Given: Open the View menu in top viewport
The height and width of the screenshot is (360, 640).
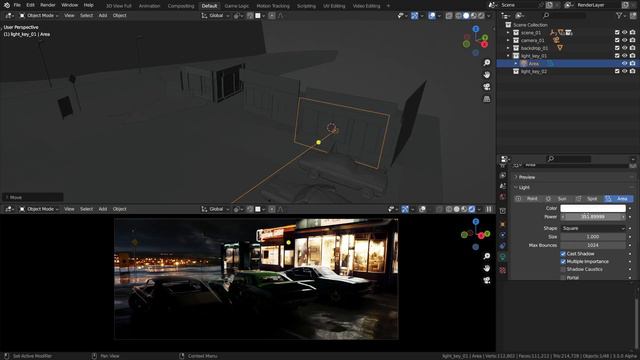Looking at the screenshot, I should pyautogui.click(x=69, y=16).
